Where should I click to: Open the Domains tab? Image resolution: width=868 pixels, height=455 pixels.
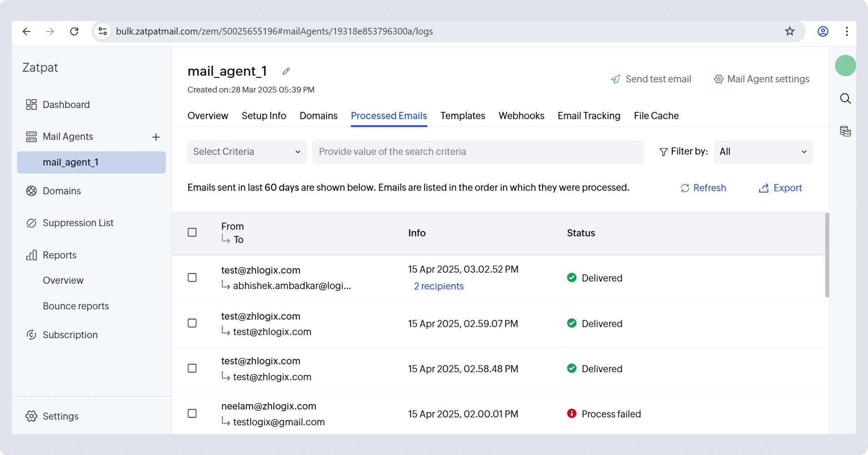pos(318,116)
